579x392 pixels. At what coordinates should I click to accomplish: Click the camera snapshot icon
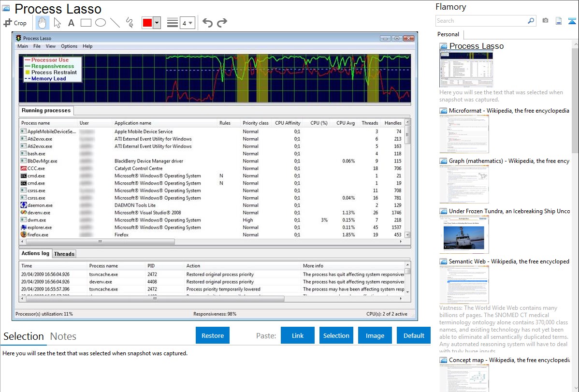(545, 21)
